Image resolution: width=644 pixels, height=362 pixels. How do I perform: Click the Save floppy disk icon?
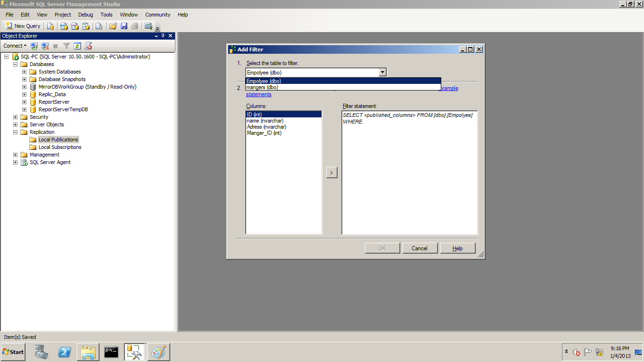point(124,26)
